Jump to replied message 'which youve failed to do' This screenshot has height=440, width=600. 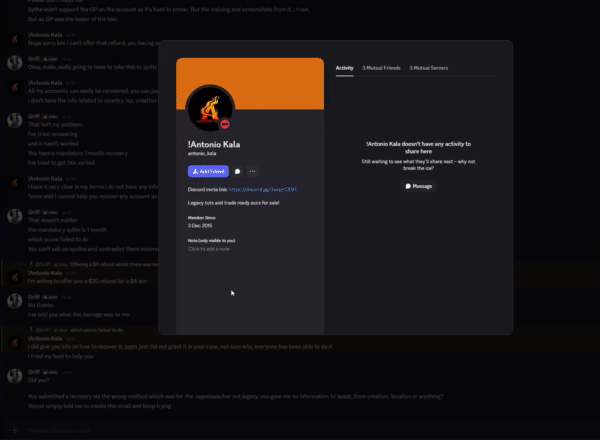click(x=96, y=330)
